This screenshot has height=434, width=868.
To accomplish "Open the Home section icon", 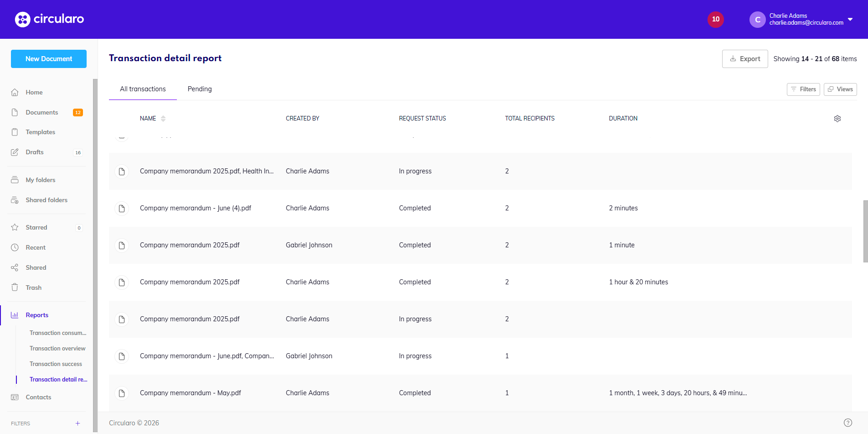I will pyautogui.click(x=15, y=92).
